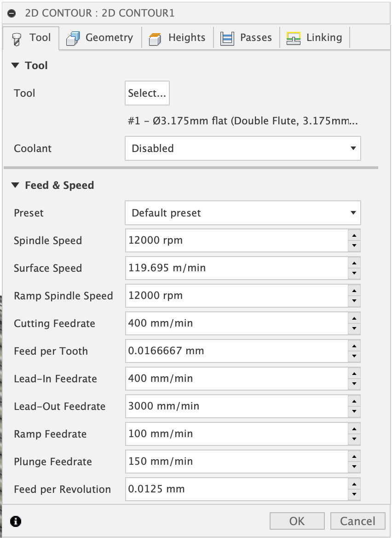Open the Linking tab
Image resolution: width=392 pixels, height=538 pixels.
[x=315, y=38]
